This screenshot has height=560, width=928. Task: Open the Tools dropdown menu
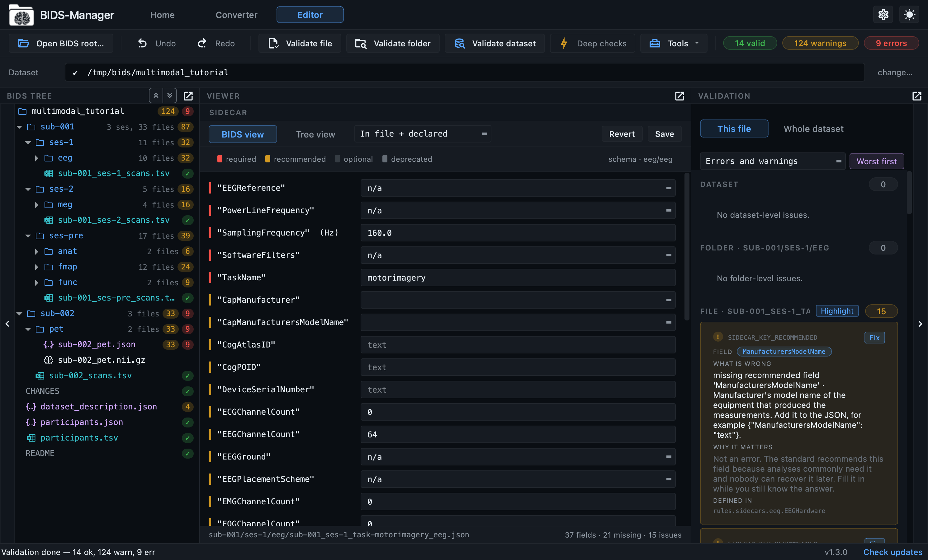[x=674, y=43]
